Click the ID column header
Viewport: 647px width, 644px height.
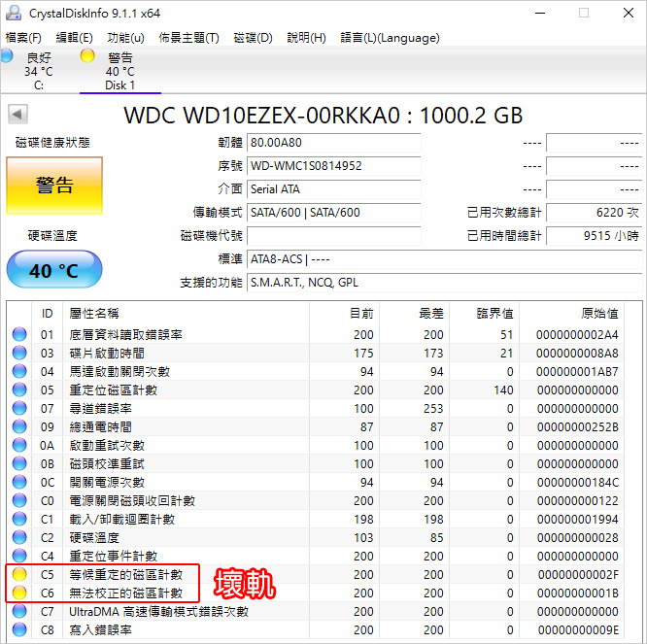coord(47,314)
